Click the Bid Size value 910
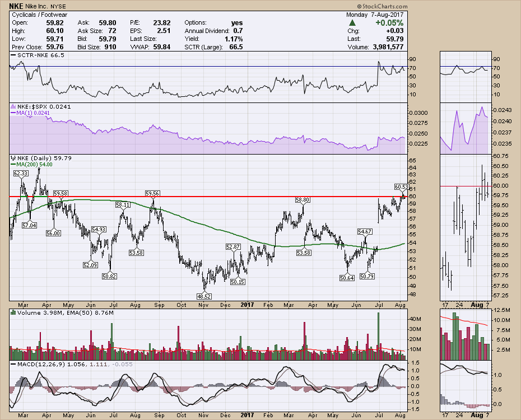This screenshot has height=420, width=521. [x=110, y=47]
